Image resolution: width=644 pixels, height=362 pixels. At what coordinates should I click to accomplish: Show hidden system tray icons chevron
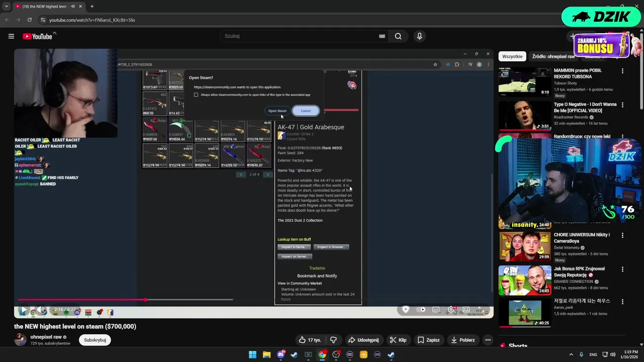tap(571, 354)
